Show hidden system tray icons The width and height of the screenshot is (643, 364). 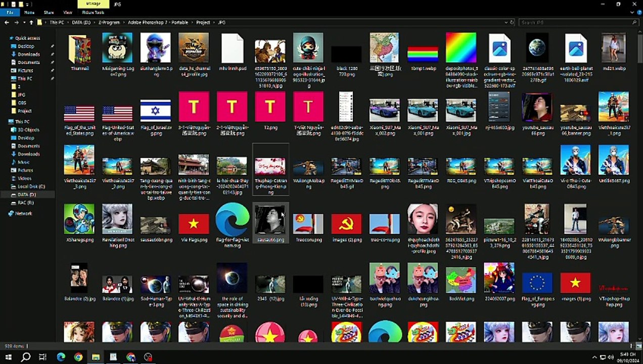(594, 357)
